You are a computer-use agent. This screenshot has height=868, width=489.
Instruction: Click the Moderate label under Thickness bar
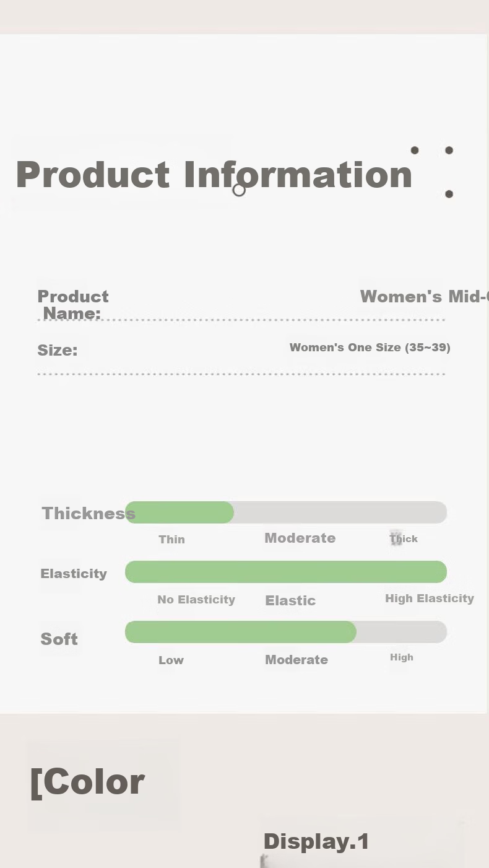(x=300, y=538)
